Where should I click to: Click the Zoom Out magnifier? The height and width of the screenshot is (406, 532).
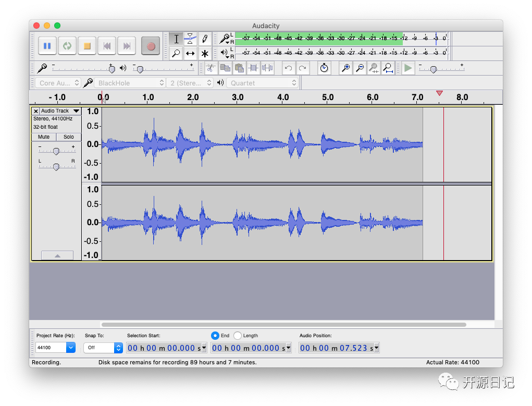click(360, 68)
